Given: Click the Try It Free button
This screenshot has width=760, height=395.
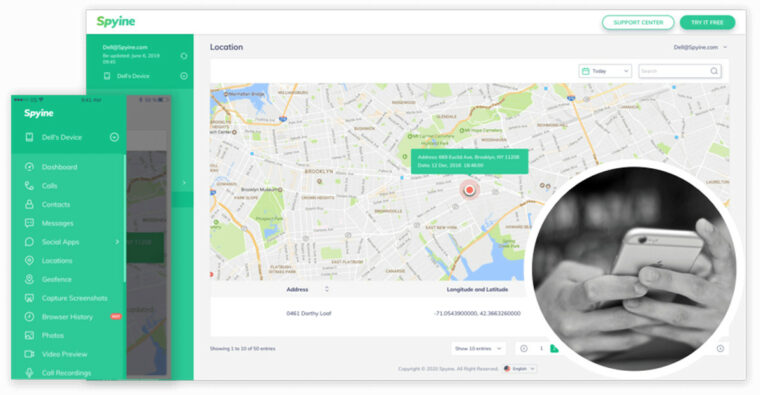Looking at the screenshot, I should click(x=707, y=22).
